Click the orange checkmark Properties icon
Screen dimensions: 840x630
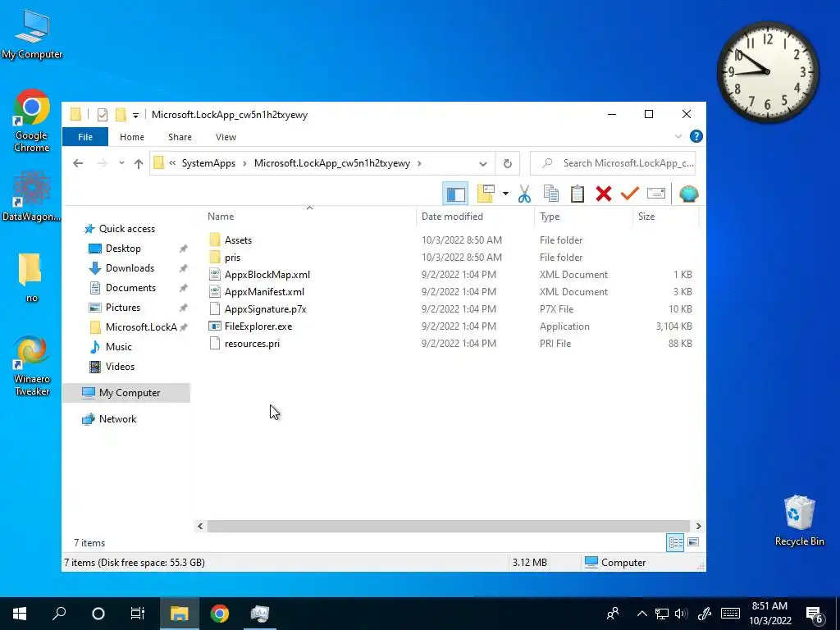tap(629, 194)
